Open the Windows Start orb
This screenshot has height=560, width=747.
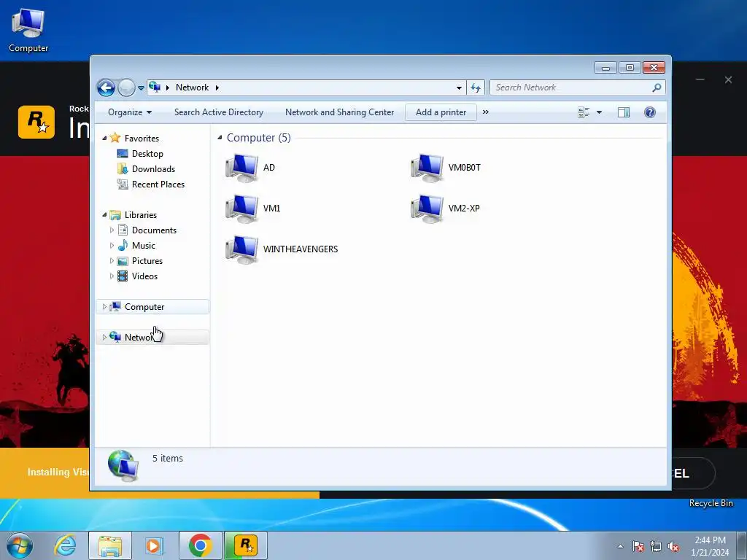(20, 545)
